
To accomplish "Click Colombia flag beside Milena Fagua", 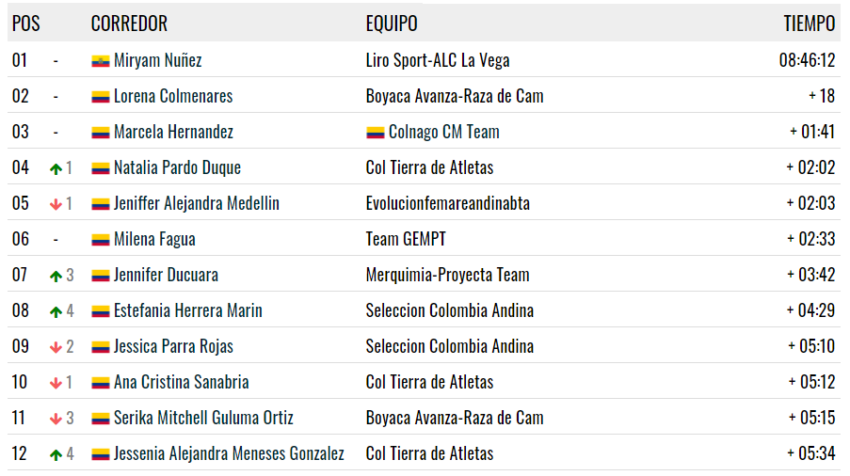I will (x=100, y=240).
